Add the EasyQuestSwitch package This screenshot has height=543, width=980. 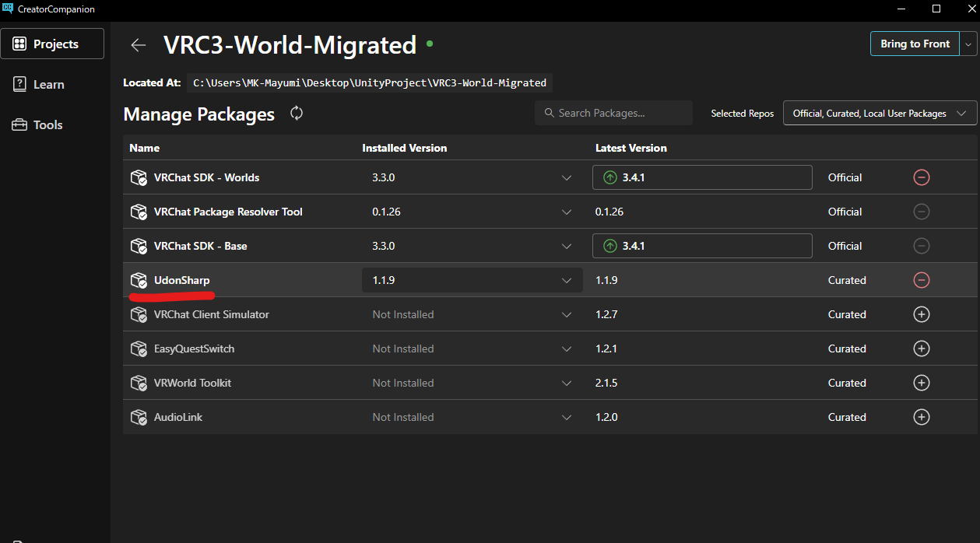922,349
